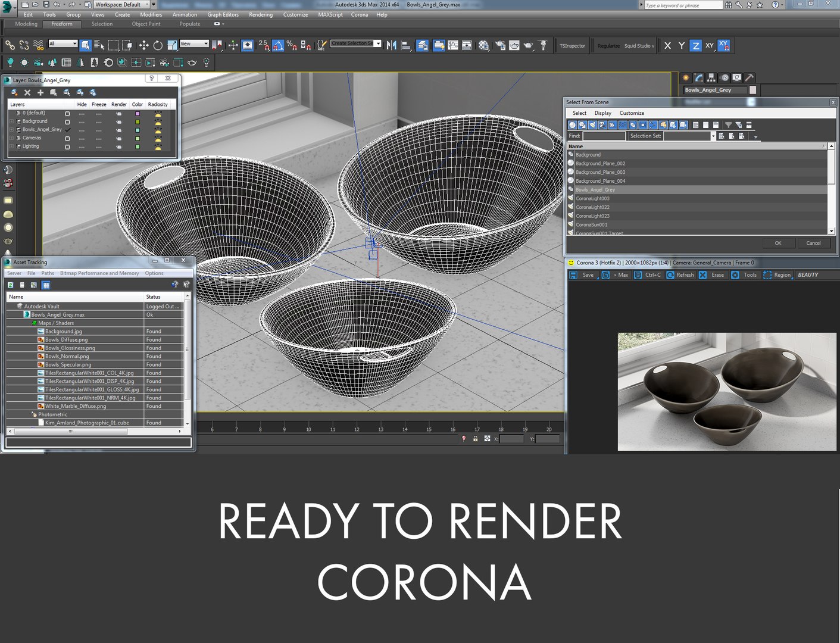Screen dimensions: 840x643
Task: Click the Unlink Selection chain icon
Action: point(24,45)
